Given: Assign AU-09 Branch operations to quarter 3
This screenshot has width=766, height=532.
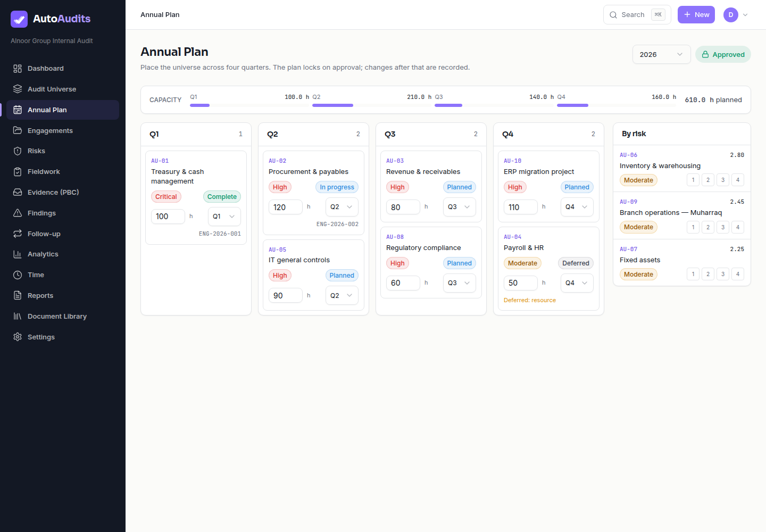Looking at the screenshot, I should (723, 227).
